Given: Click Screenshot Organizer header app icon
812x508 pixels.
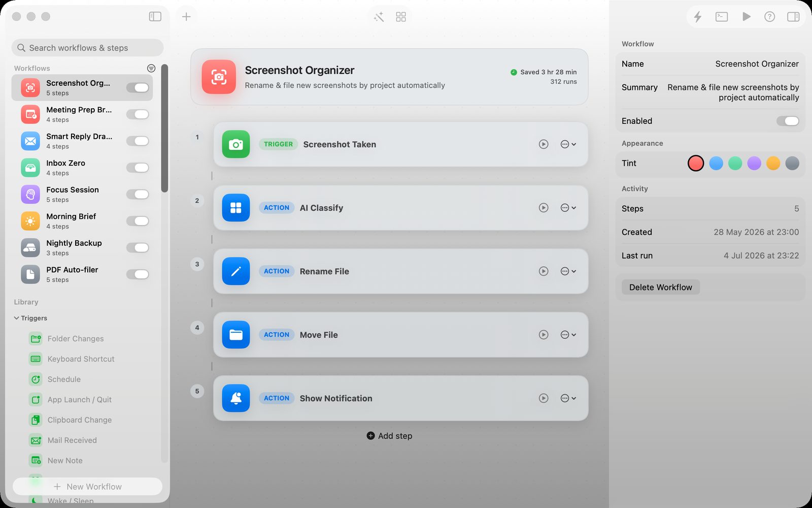Looking at the screenshot, I should tap(219, 77).
